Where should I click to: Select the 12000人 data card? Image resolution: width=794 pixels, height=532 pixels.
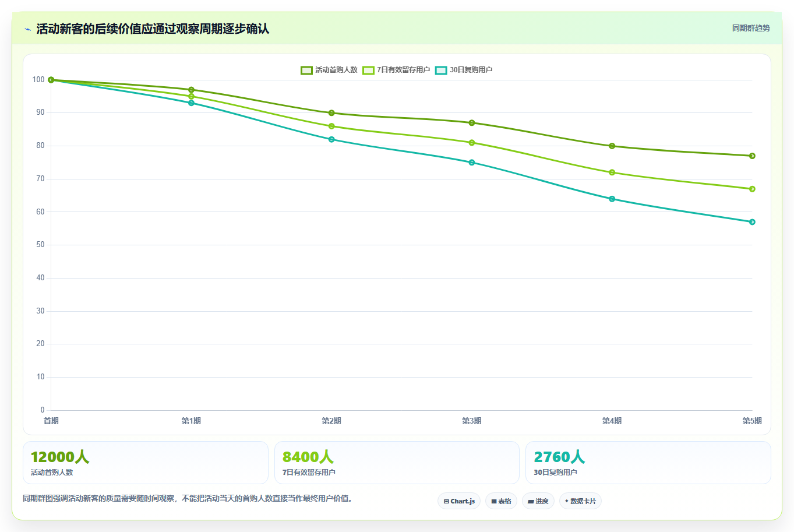click(x=146, y=463)
